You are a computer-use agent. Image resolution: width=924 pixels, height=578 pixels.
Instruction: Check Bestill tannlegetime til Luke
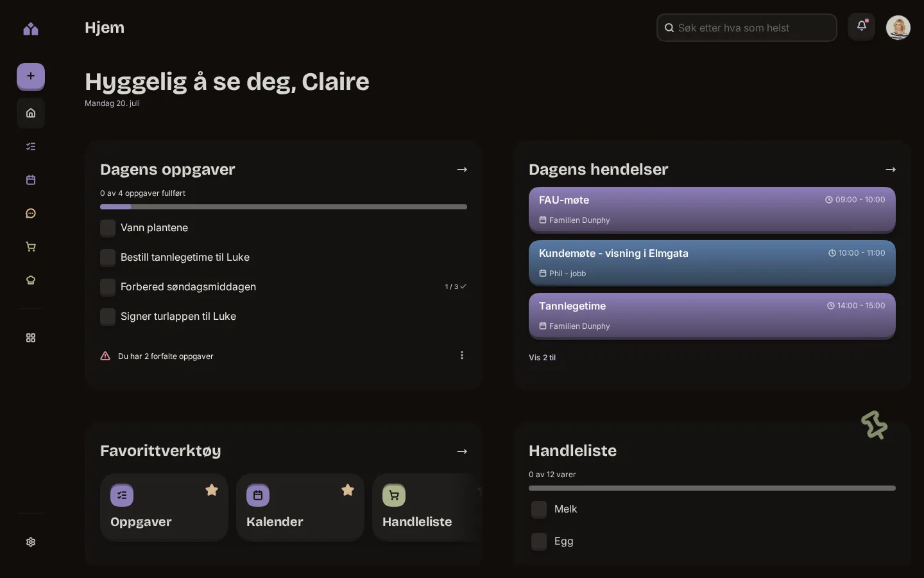tap(108, 258)
